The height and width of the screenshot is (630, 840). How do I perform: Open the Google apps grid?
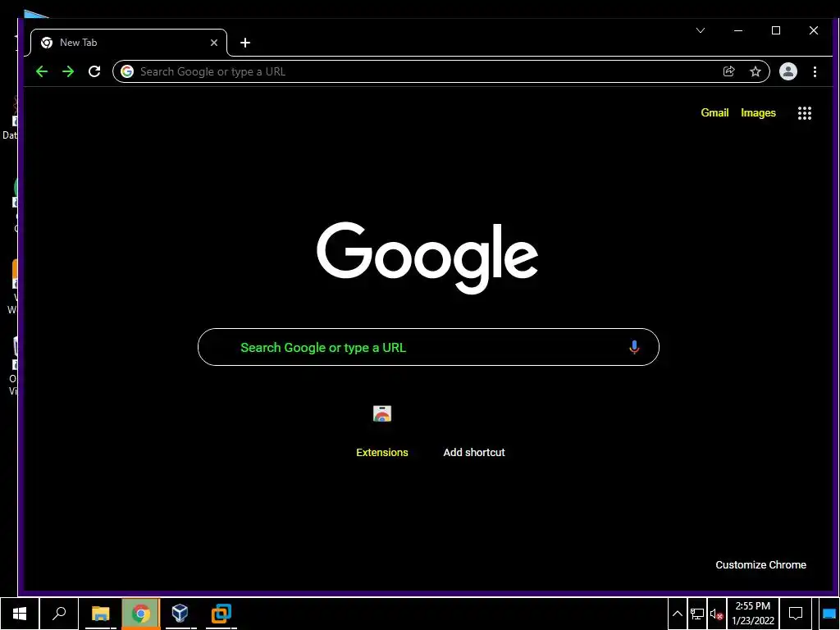tap(805, 113)
